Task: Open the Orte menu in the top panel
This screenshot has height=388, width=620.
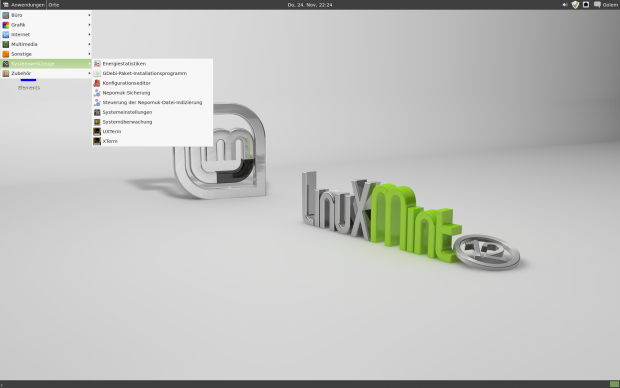Action: tap(54, 5)
